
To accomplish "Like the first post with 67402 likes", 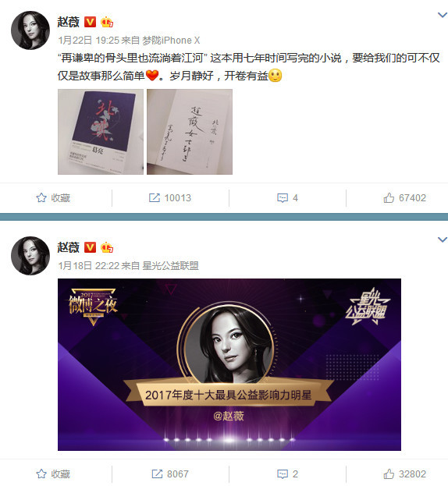I will (389, 197).
